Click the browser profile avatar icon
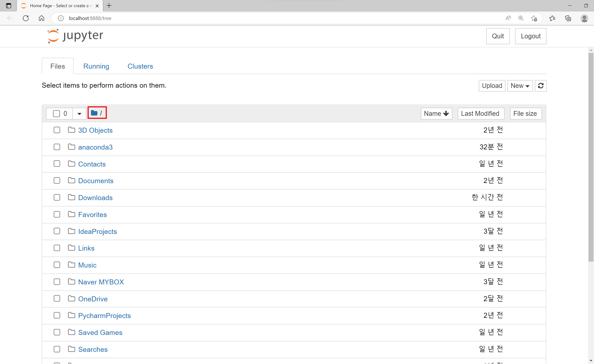This screenshot has height=364, width=594. click(584, 18)
